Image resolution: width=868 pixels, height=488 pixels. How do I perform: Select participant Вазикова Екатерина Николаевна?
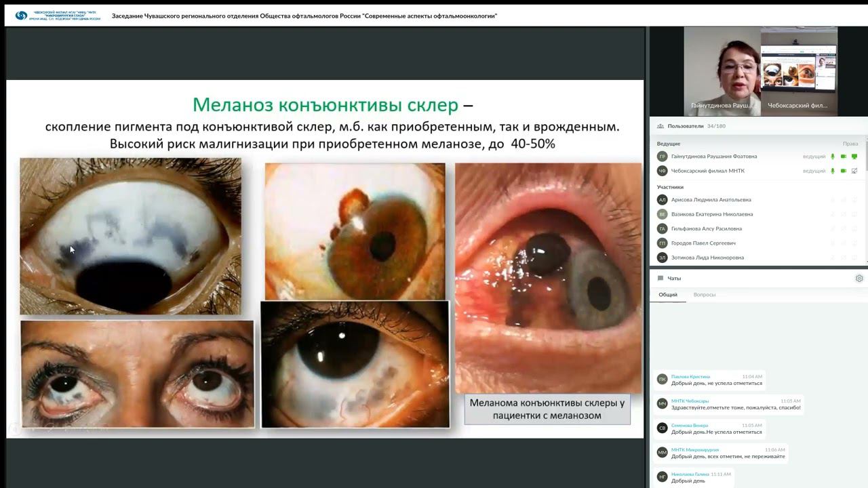coord(712,214)
